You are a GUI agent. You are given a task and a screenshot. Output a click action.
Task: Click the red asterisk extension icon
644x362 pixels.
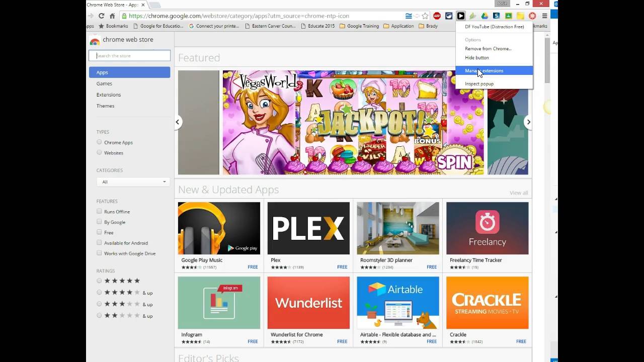click(532, 16)
